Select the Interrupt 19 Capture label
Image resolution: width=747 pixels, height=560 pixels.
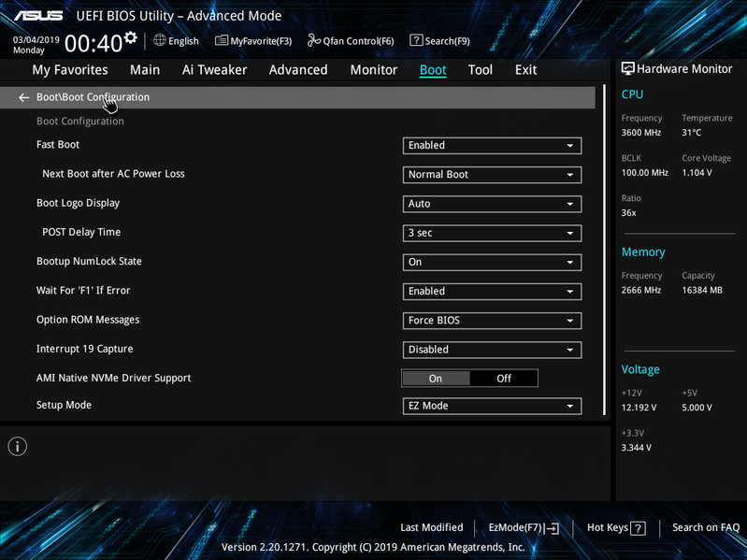tap(85, 349)
